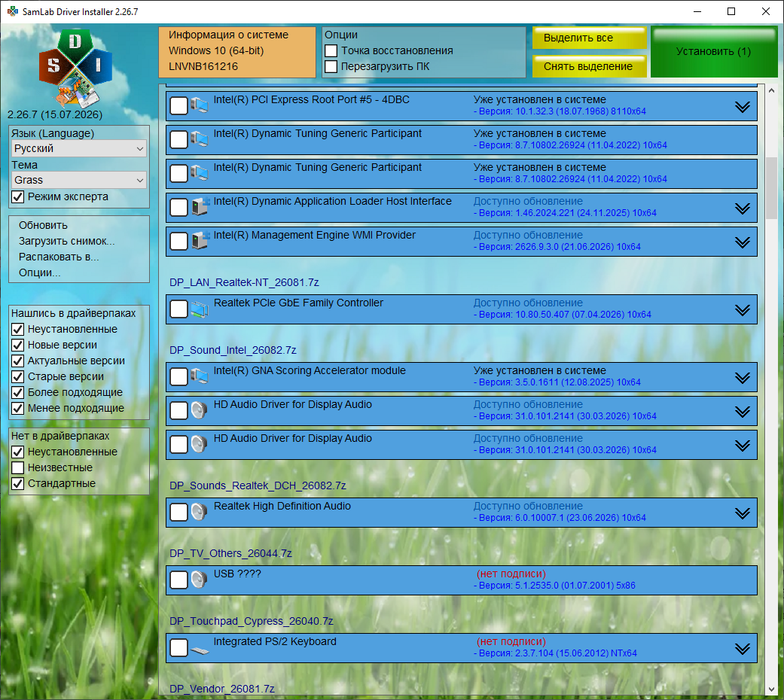
Task: Toggle 'Новые версии' filter checkbox
Action: [x=18, y=345]
